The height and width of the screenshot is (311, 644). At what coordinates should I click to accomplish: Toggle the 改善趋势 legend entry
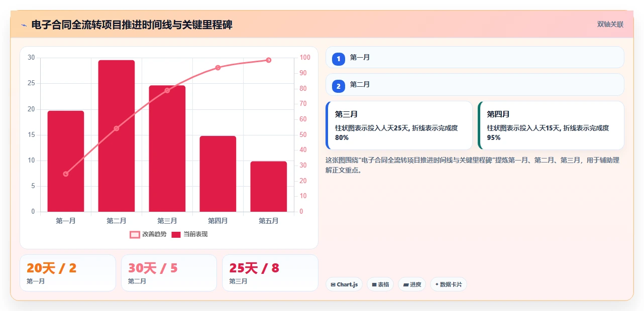(148, 234)
